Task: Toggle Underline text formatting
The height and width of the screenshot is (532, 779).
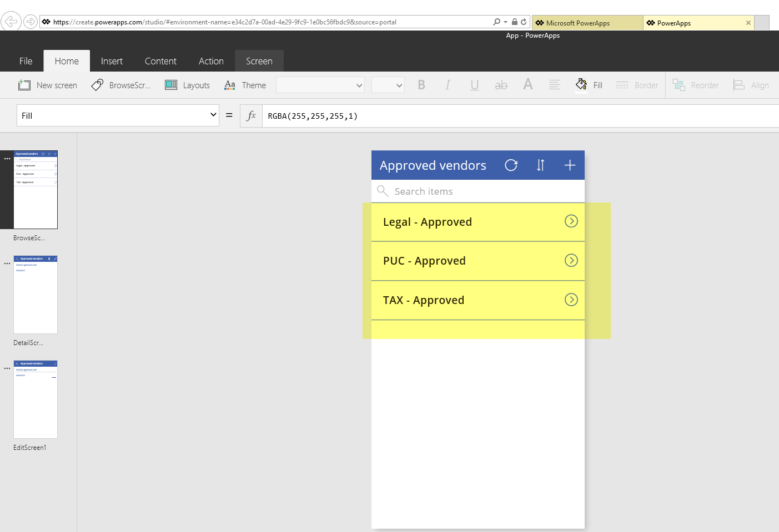Action: (474, 85)
